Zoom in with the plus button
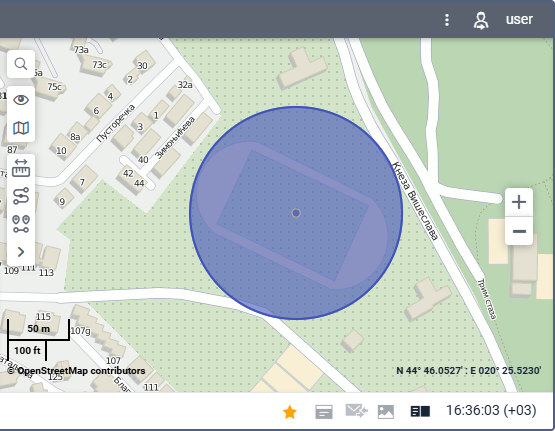 519,202
